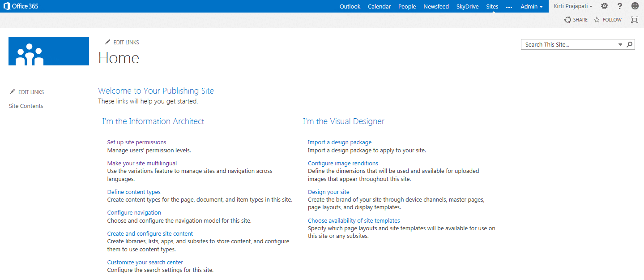
Task: Click EDIT LINKS above the Home title
Action: click(x=122, y=42)
